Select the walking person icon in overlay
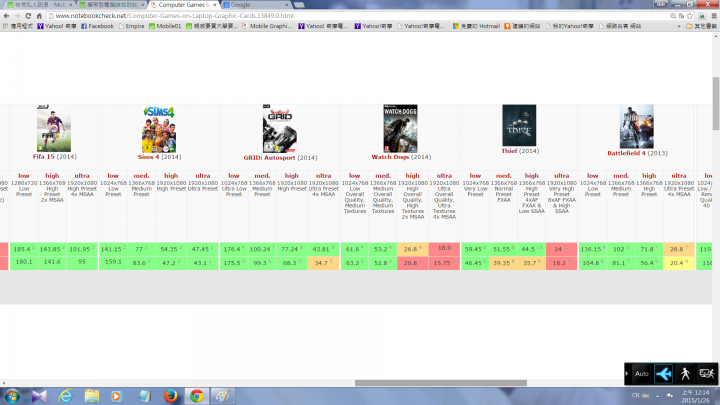This screenshot has height=405, width=720. tap(685, 374)
